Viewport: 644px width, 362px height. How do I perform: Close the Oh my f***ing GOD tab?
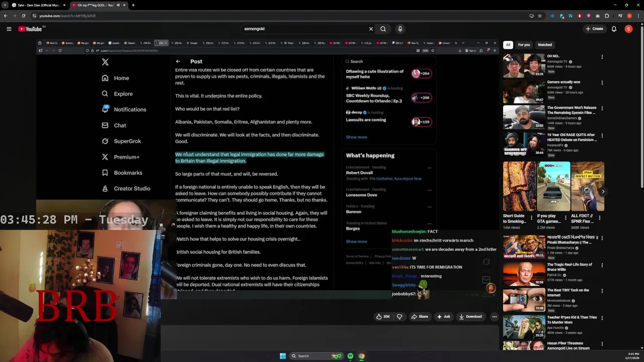click(124, 5)
